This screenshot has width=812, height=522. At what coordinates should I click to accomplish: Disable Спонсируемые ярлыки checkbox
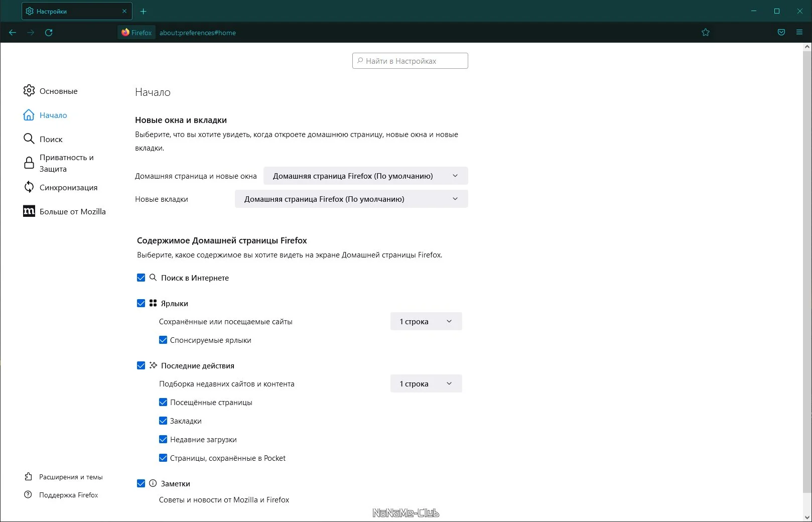(163, 340)
